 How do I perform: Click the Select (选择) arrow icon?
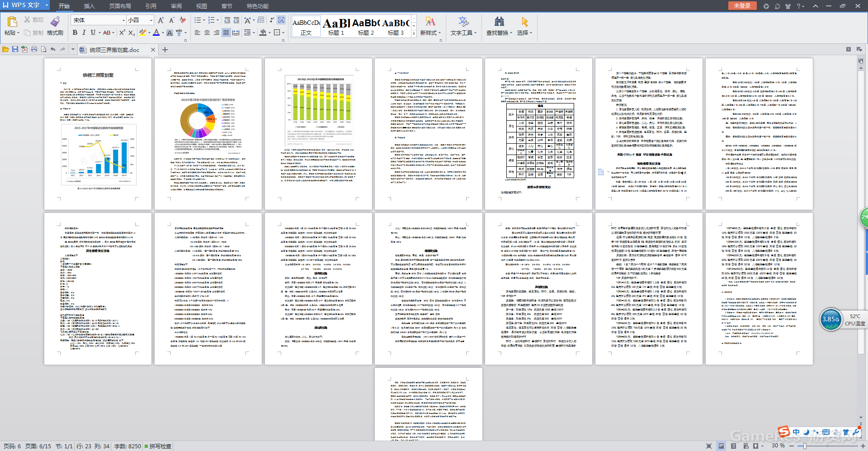524,22
